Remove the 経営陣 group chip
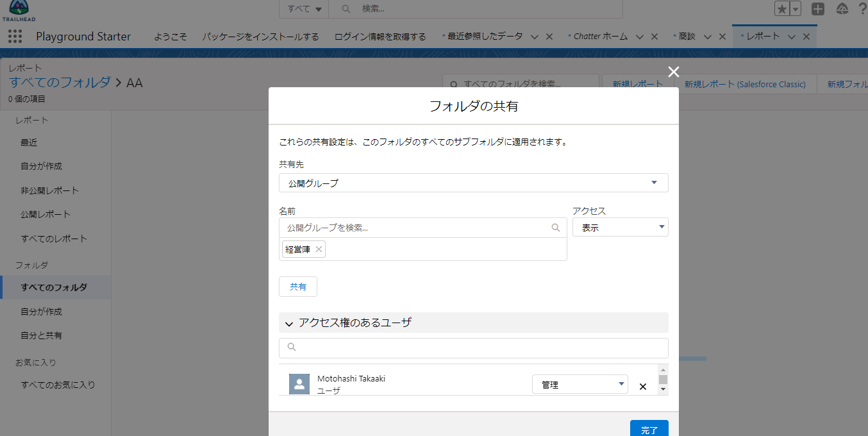Screen dimensions: 868x436 click(x=319, y=249)
